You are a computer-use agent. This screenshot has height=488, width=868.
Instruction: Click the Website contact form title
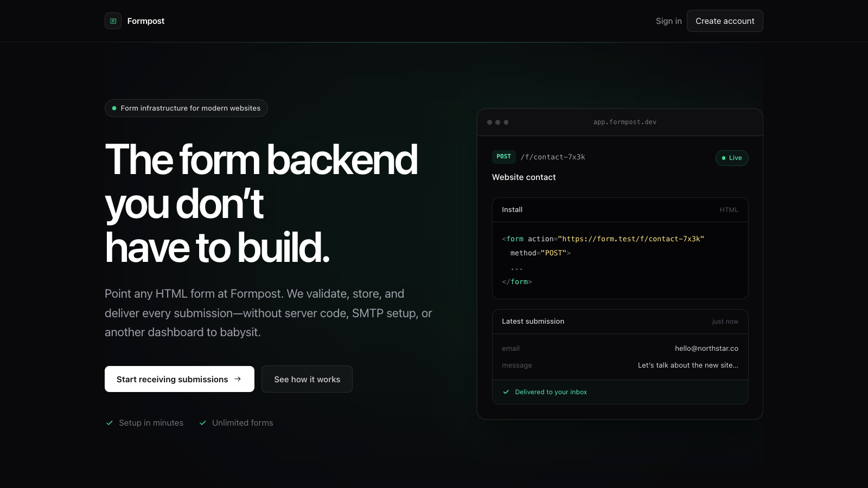coord(524,177)
